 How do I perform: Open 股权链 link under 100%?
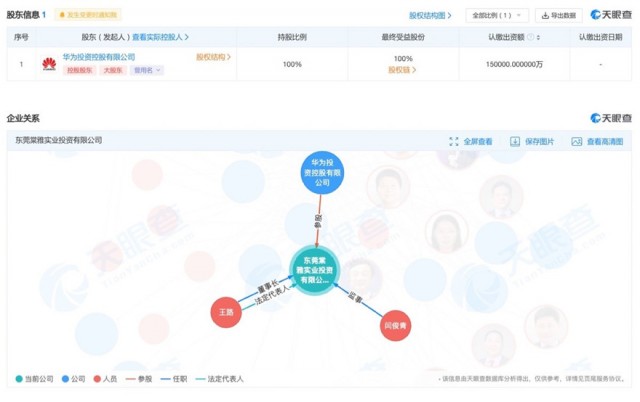point(402,70)
